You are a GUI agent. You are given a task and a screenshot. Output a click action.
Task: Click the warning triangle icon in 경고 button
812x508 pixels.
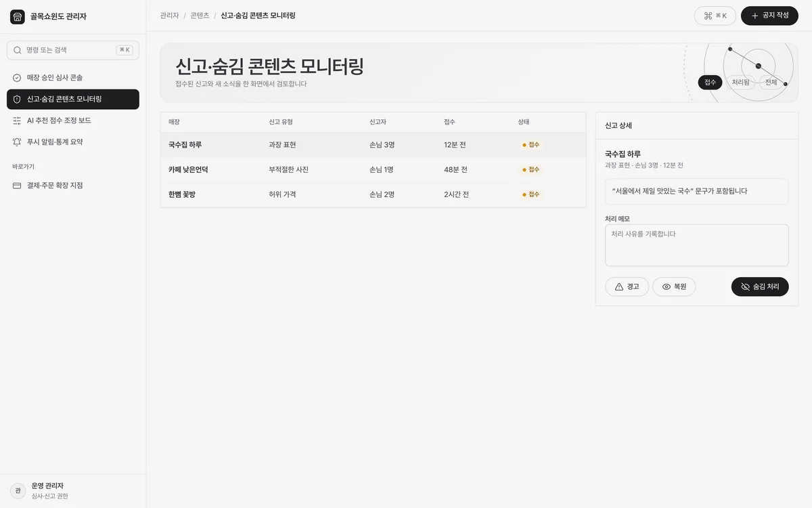[x=618, y=287]
